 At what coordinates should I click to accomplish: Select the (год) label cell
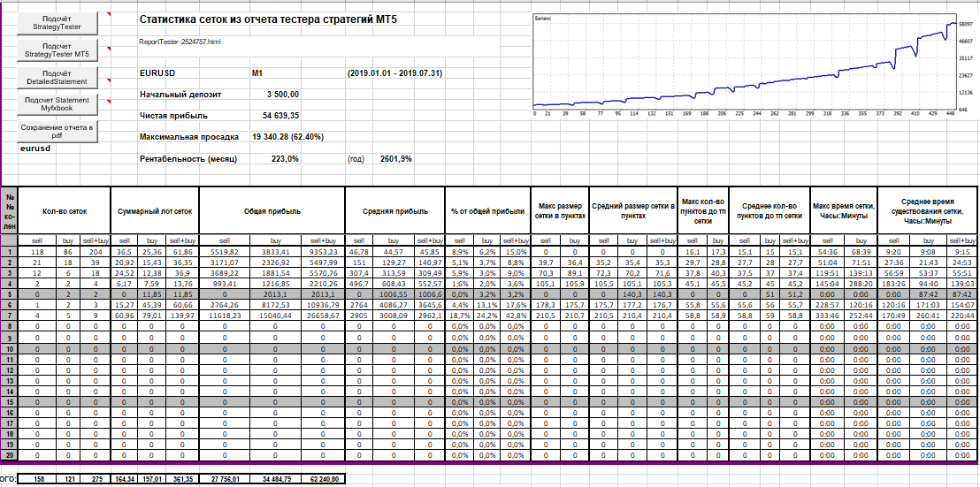click(x=355, y=159)
